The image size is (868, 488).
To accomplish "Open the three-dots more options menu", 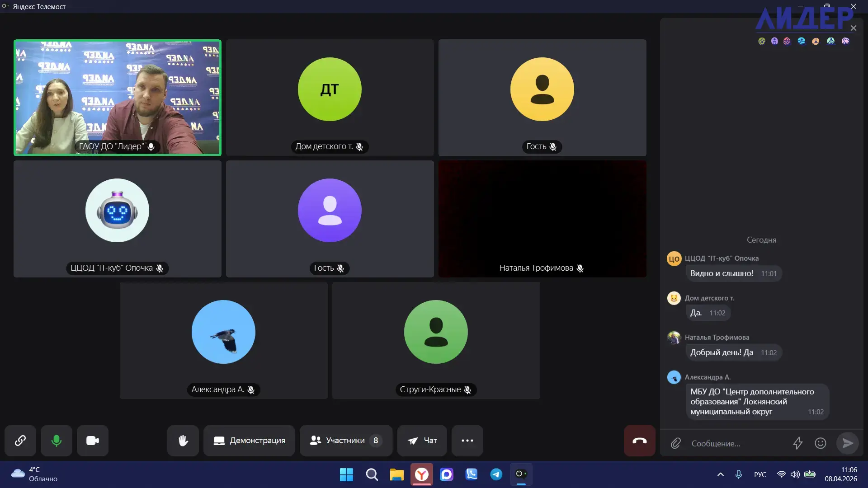I will (x=467, y=441).
